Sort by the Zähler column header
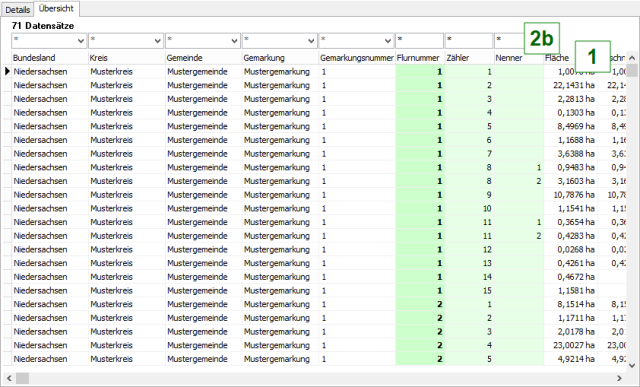This screenshot has height=387, width=640. pos(469,58)
